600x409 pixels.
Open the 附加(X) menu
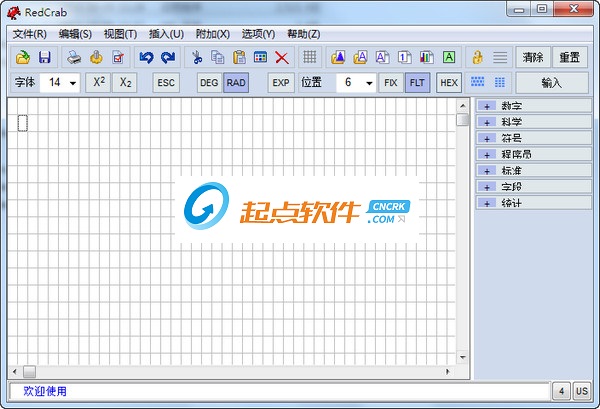pos(213,34)
